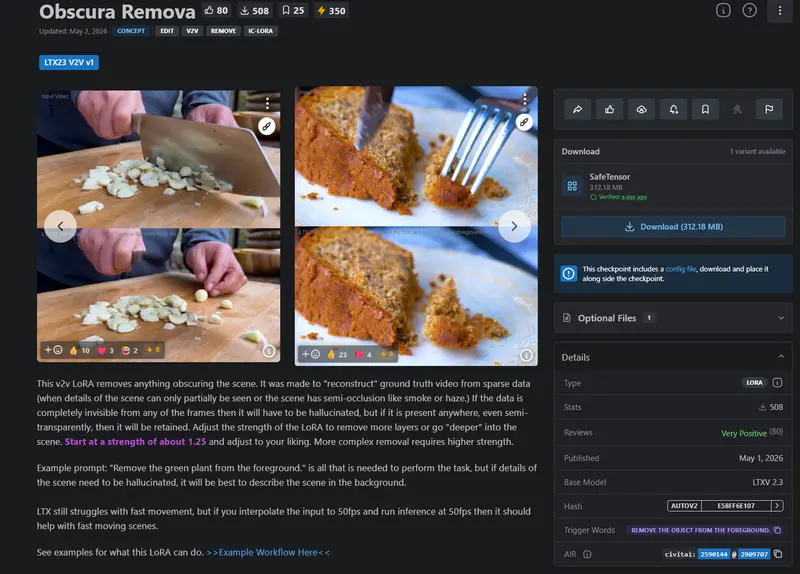
Task: Open the config file link
Action: (x=681, y=269)
